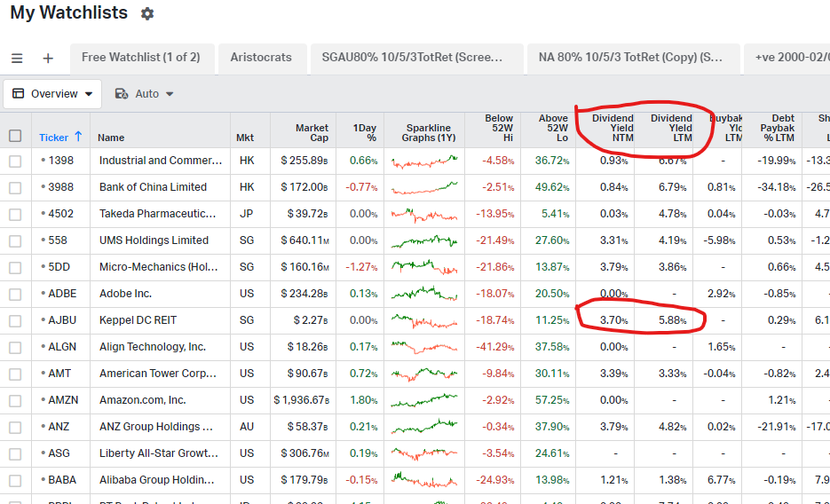Open Bank of China Limited link
This screenshot has height=504, width=830.
[x=153, y=186]
